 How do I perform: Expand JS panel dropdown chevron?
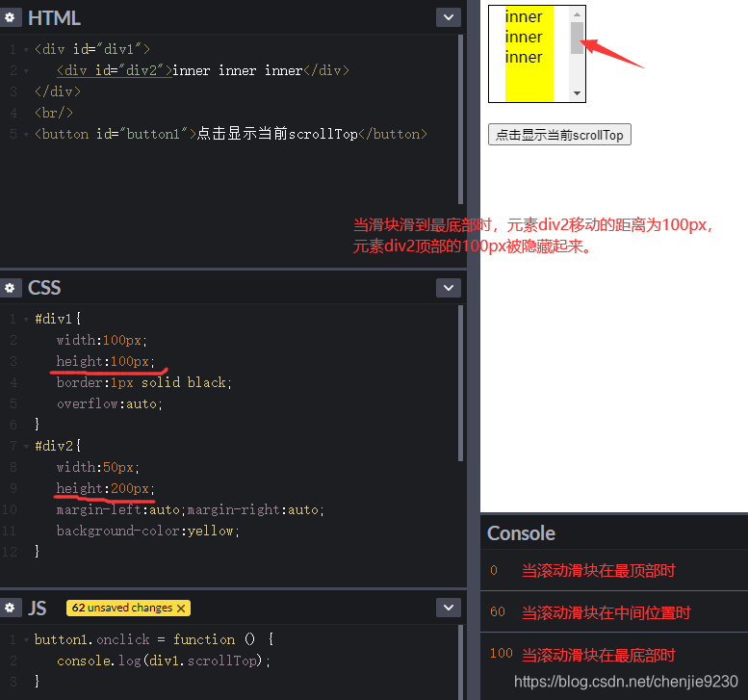pyautogui.click(x=449, y=608)
